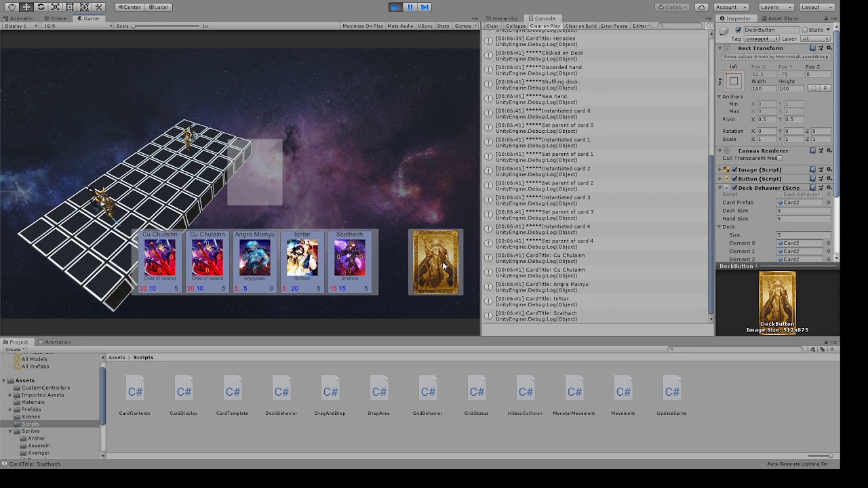Switch to the Asset Store tab
Screen dimensions: 868x488
point(779,18)
